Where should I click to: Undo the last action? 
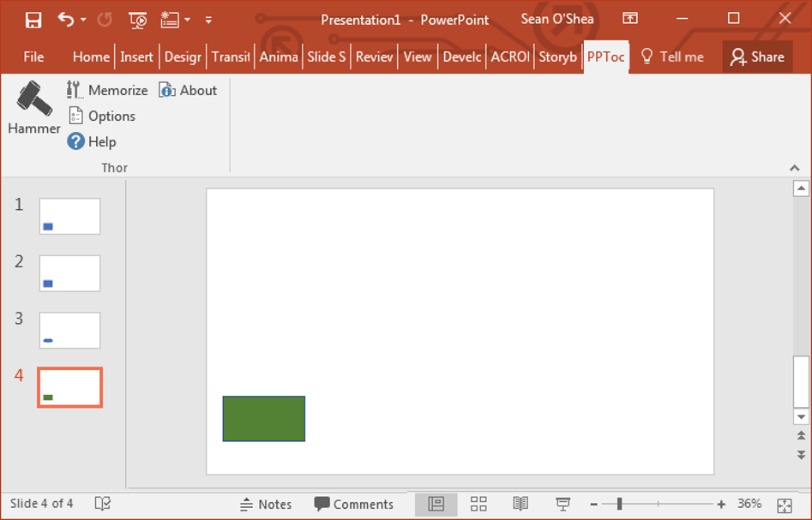tap(66, 20)
